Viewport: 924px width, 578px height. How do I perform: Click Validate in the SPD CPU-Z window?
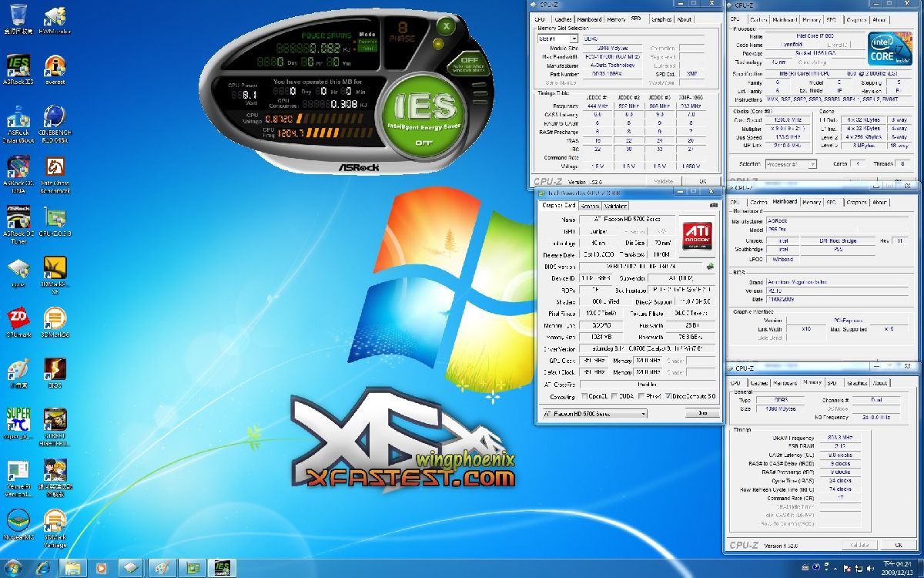(663, 181)
